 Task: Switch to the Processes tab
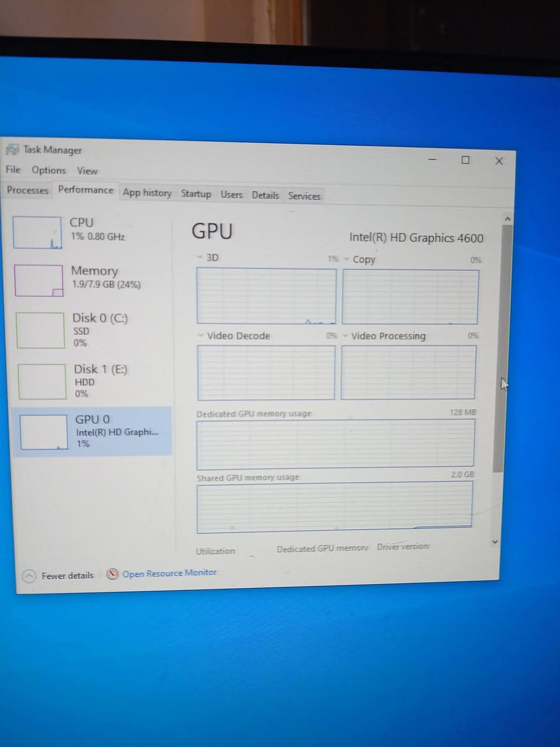27,190
